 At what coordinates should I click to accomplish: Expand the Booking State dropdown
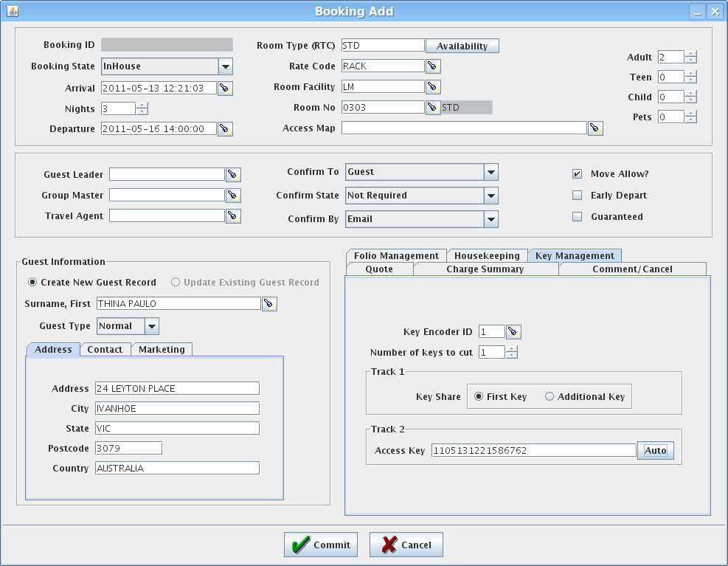[226, 66]
